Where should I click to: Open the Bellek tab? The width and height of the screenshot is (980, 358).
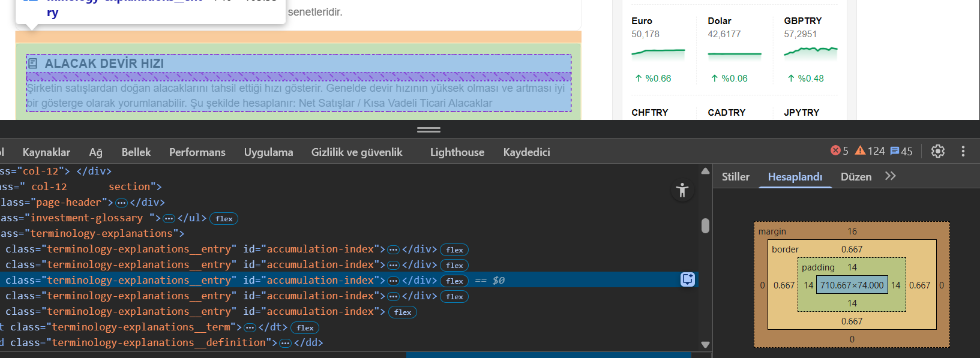(136, 152)
